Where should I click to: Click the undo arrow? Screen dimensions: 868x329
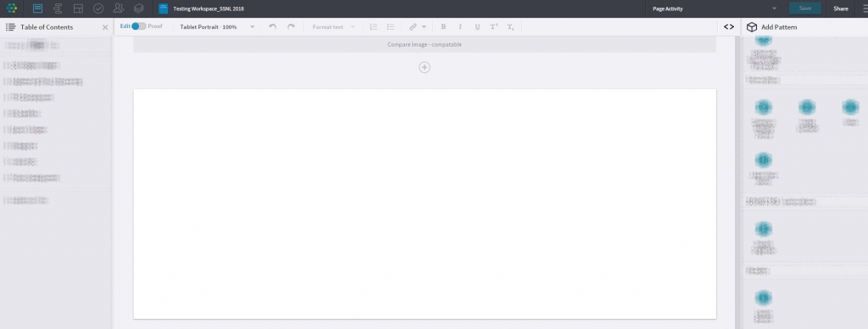pyautogui.click(x=272, y=26)
